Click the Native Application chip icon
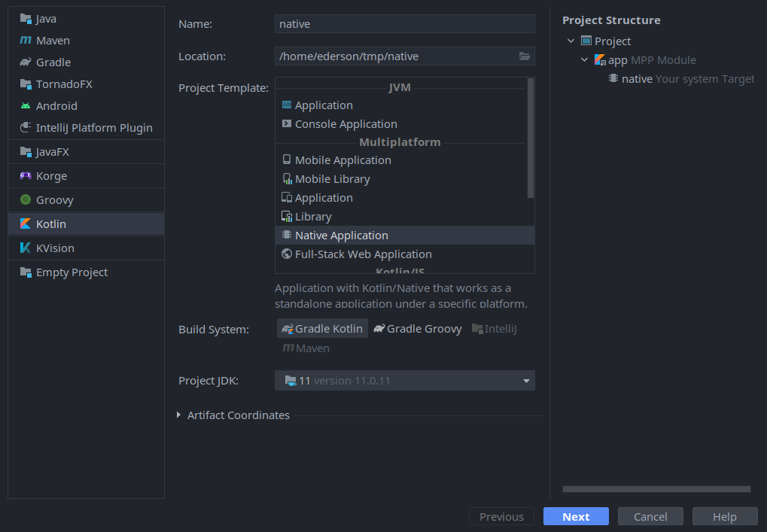This screenshot has height=532, width=767. pyautogui.click(x=287, y=235)
